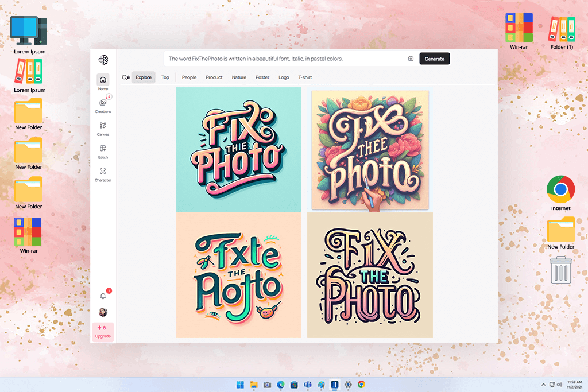Select the T-shirt category tab
The width and height of the screenshot is (588, 392).
coord(305,77)
